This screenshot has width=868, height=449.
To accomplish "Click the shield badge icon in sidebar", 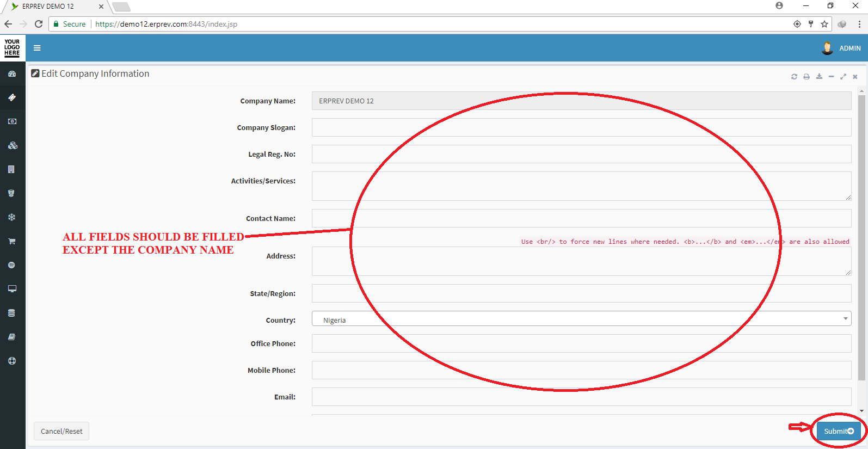I will 11,193.
